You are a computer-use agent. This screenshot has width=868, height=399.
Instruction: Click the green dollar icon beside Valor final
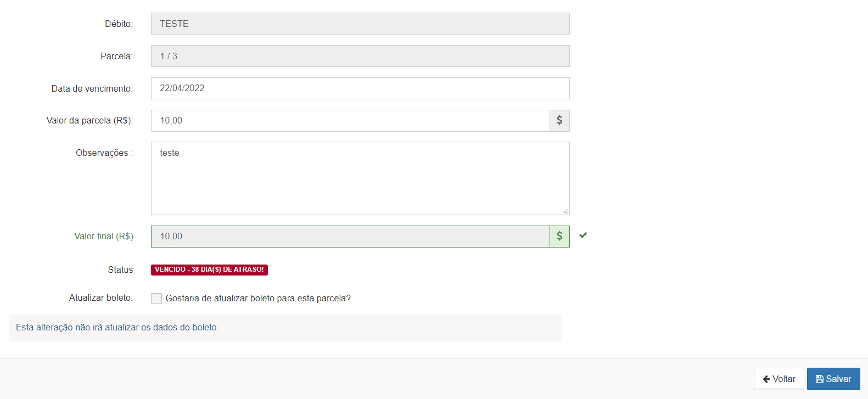click(x=559, y=236)
